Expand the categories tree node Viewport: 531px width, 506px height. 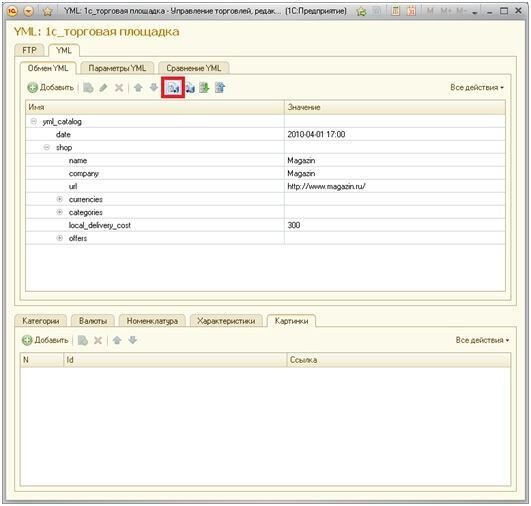click(x=60, y=212)
